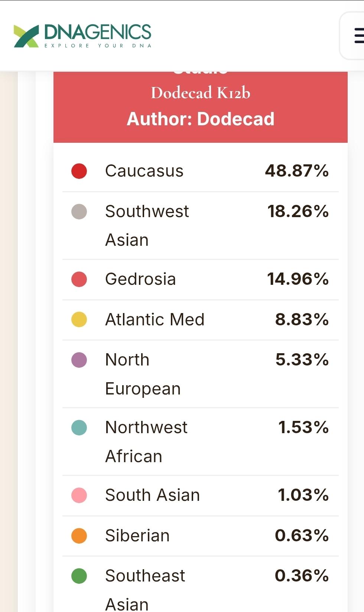Click the Dodecad K12b title
364x612 pixels.
[201, 93]
